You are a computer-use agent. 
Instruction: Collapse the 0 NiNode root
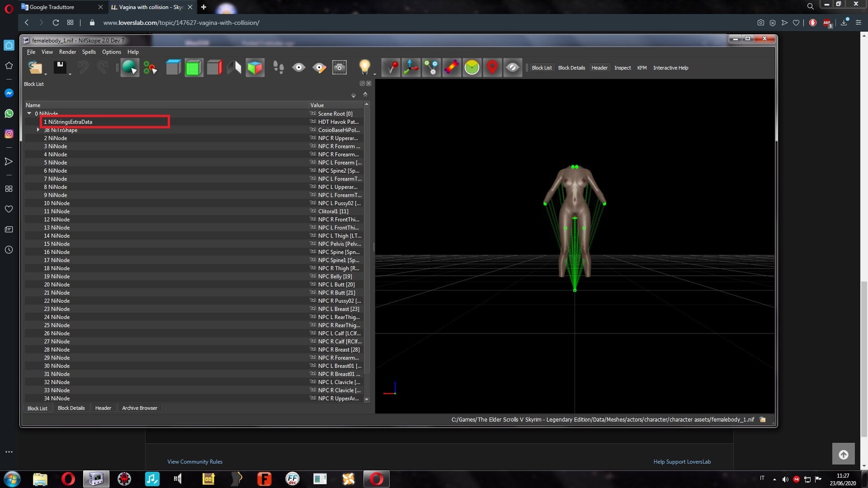29,113
